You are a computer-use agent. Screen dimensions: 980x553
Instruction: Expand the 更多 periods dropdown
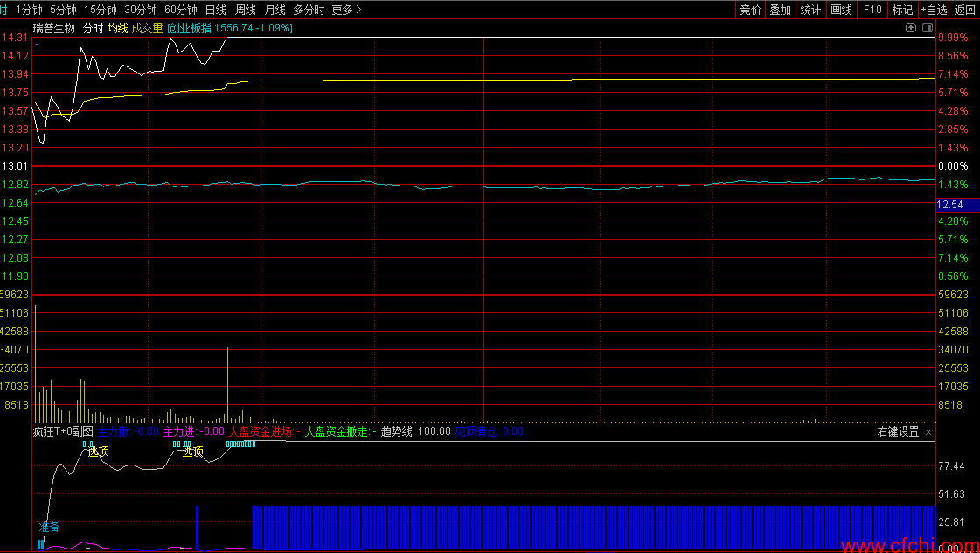click(x=346, y=10)
